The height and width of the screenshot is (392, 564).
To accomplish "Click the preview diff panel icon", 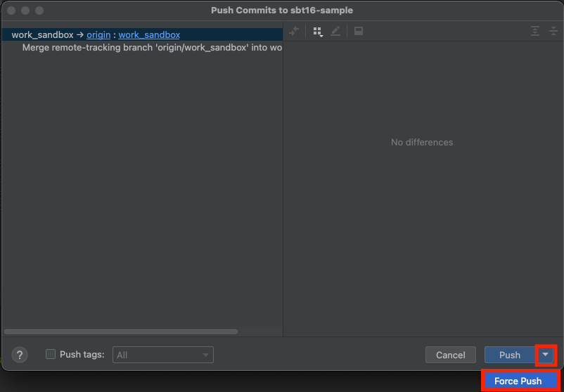I will (358, 31).
